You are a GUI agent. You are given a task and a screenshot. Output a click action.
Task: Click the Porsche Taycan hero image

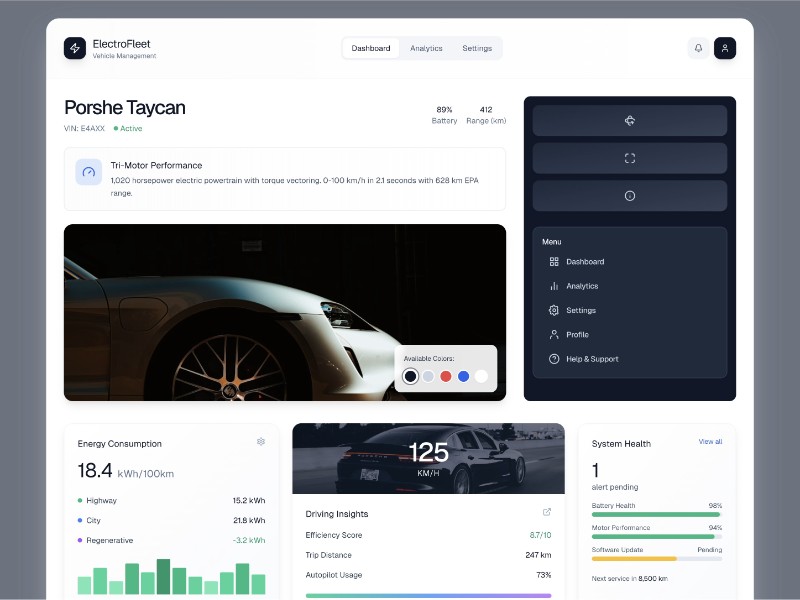pyautogui.click(x=285, y=312)
